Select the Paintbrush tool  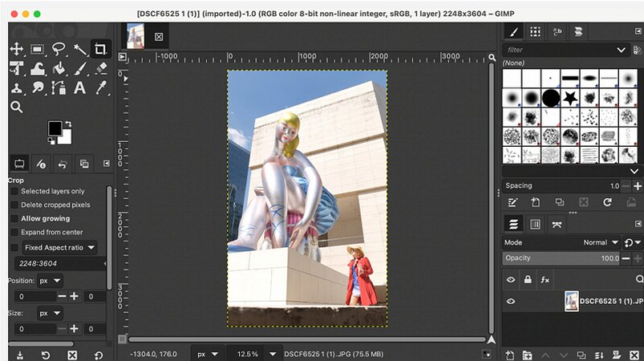(79, 68)
